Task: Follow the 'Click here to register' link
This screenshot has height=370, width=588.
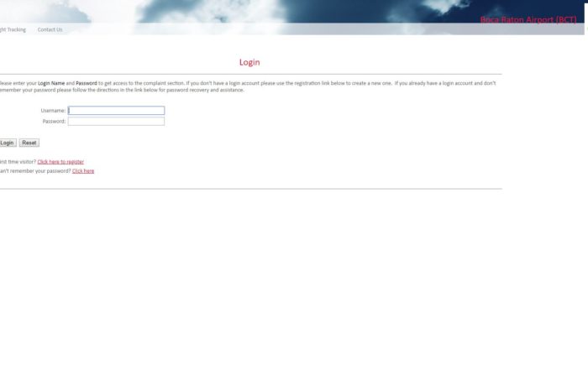Action: click(60, 162)
